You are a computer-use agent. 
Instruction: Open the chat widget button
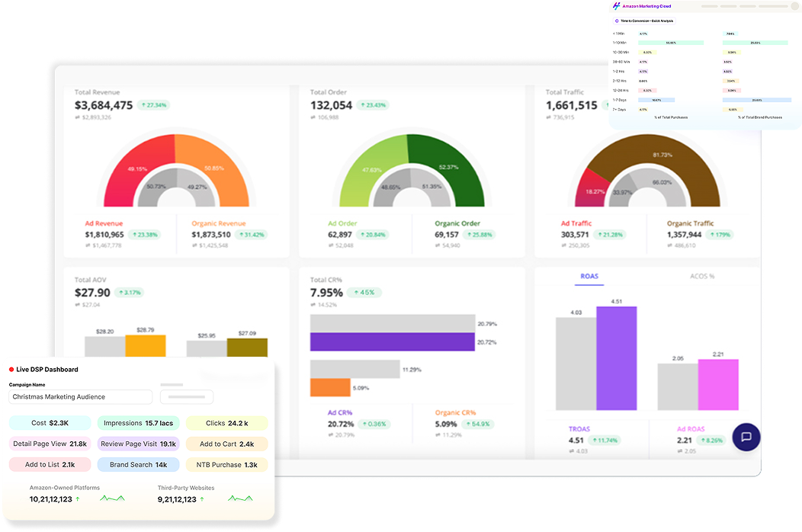[746, 437]
